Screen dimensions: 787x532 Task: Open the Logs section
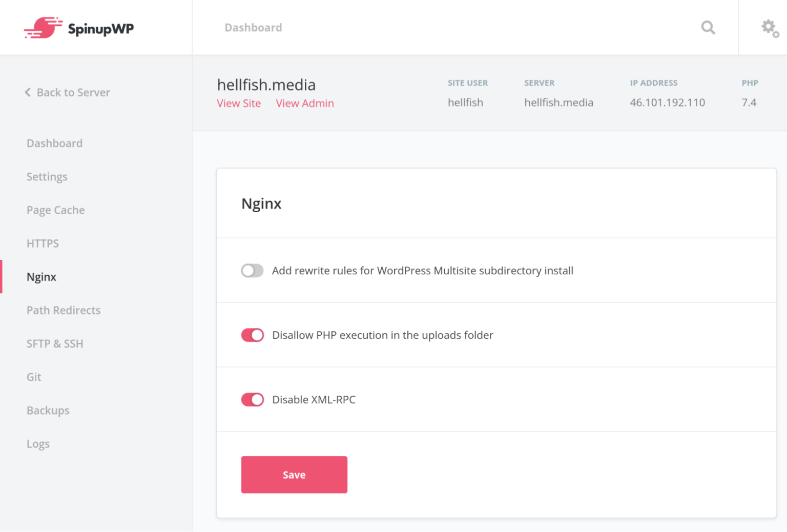38,444
